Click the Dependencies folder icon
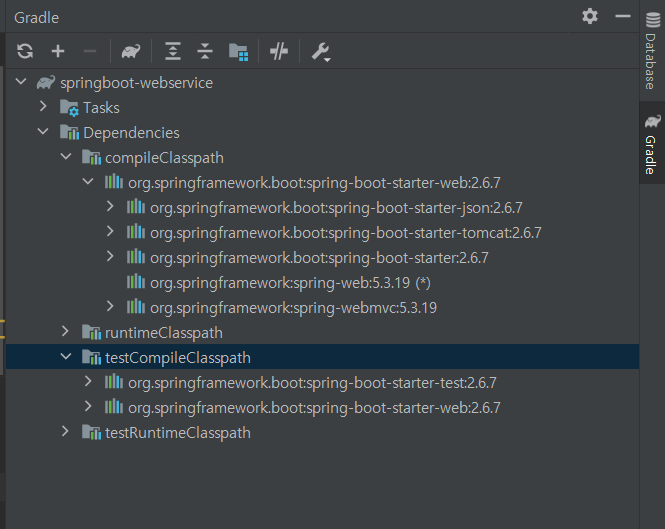This screenshot has height=529, width=665. pos(69,132)
